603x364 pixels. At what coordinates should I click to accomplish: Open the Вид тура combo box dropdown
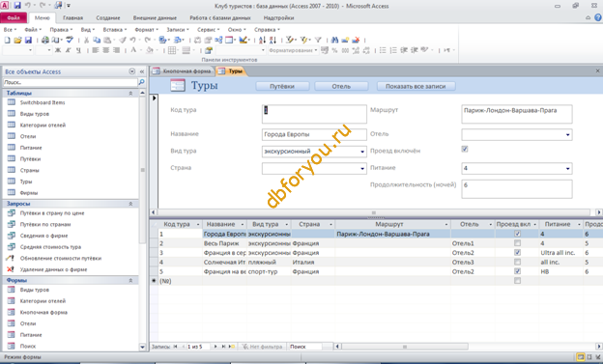point(361,152)
